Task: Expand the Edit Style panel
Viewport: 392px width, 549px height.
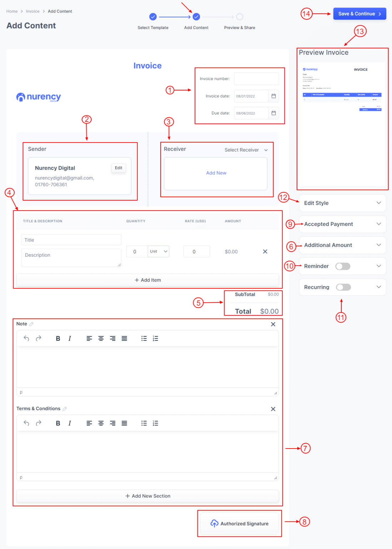Action: [342, 203]
